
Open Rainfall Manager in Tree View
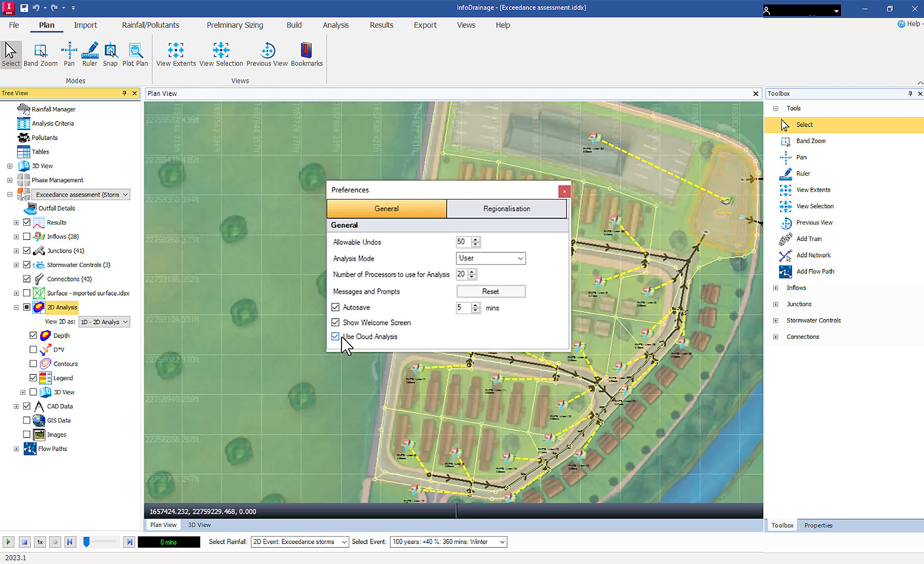point(53,109)
